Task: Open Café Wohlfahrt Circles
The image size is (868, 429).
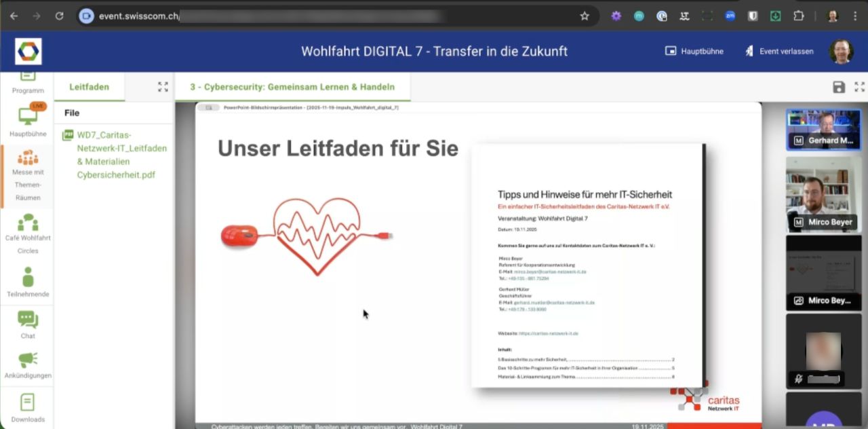Action: (28, 234)
